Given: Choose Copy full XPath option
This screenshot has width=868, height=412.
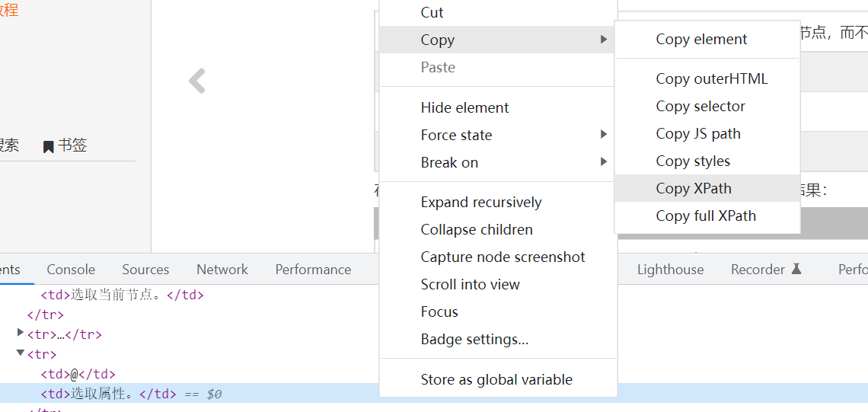Looking at the screenshot, I should click(706, 216).
